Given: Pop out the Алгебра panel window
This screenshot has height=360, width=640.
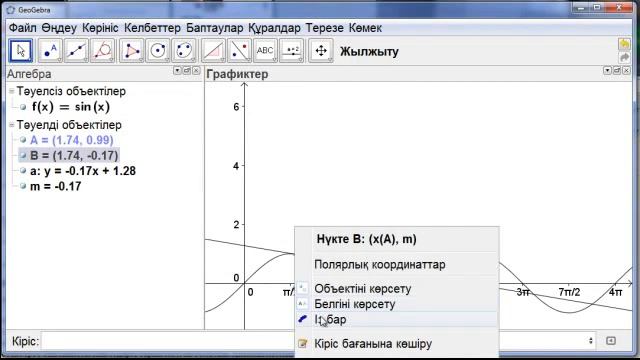Looking at the screenshot, I should point(187,71).
